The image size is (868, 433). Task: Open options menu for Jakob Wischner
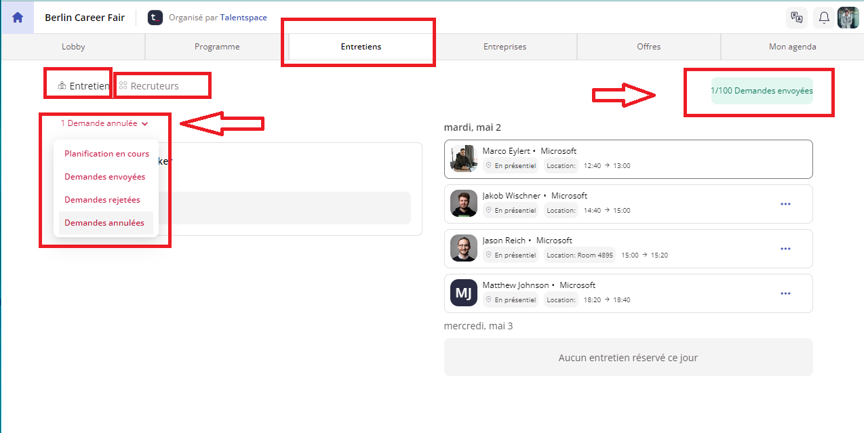point(785,204)
